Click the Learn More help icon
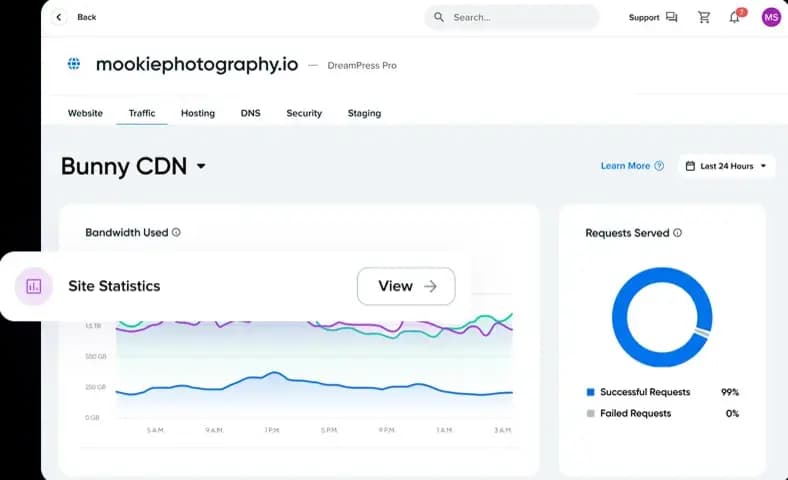Image resolution: width=788 pixels, height=480 pixels. (x=659, y=166)
